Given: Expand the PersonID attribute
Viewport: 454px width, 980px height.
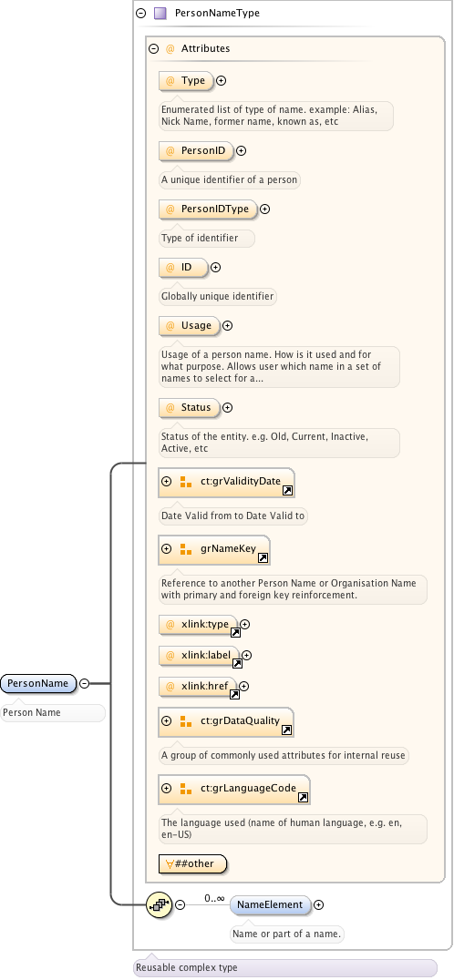Looking at the screenshot, I should pos(242,150).
